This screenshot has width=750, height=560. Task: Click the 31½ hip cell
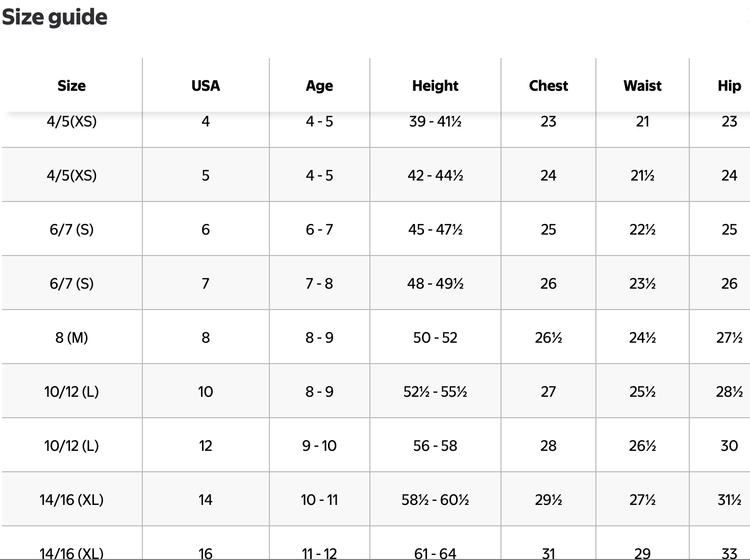pyautogui.click(x=729, y=500)
